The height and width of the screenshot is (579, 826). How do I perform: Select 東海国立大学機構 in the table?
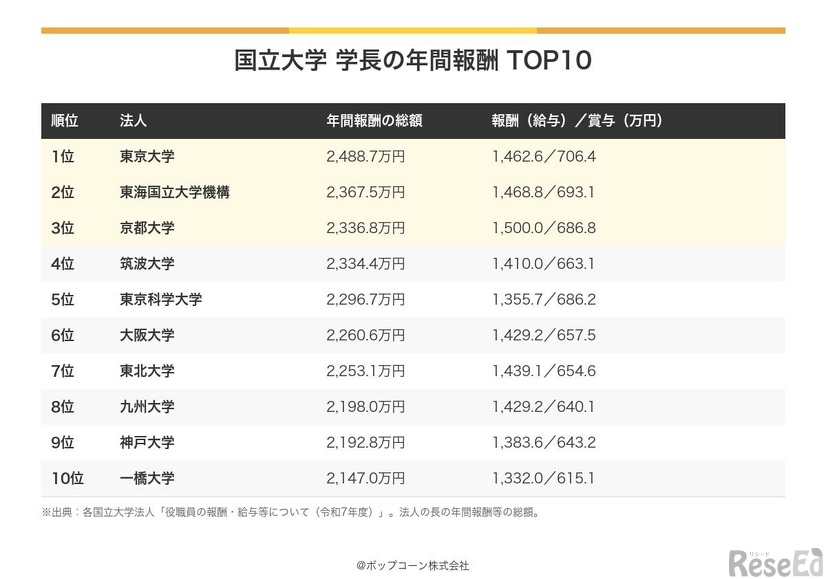click(x=174, y=192)
